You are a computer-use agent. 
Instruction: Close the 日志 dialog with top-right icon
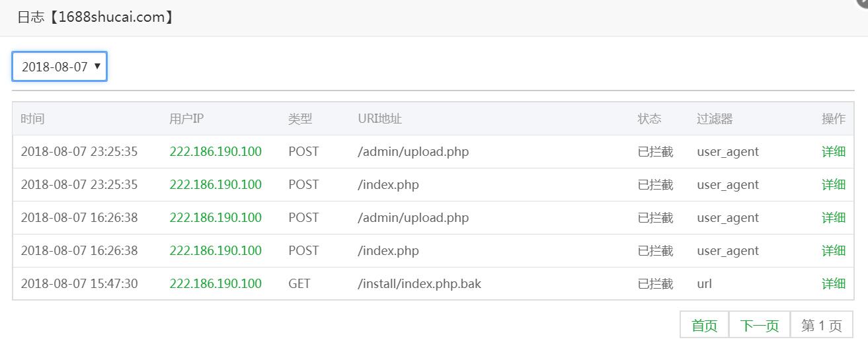(x=863, y=2)
